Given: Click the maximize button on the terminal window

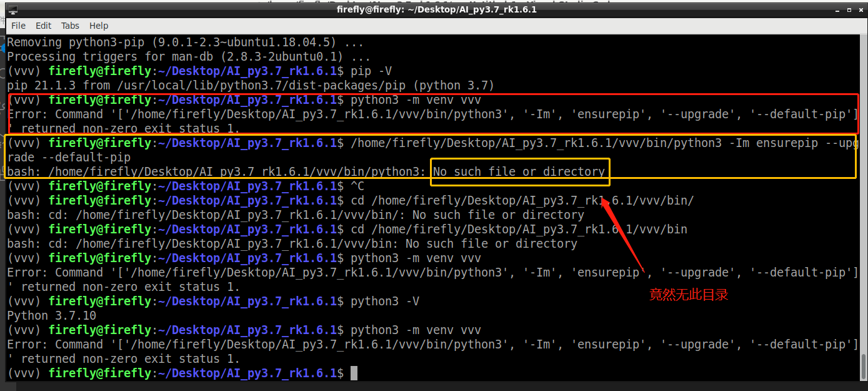Looking at the screenshot, I should tap(848, 9).
